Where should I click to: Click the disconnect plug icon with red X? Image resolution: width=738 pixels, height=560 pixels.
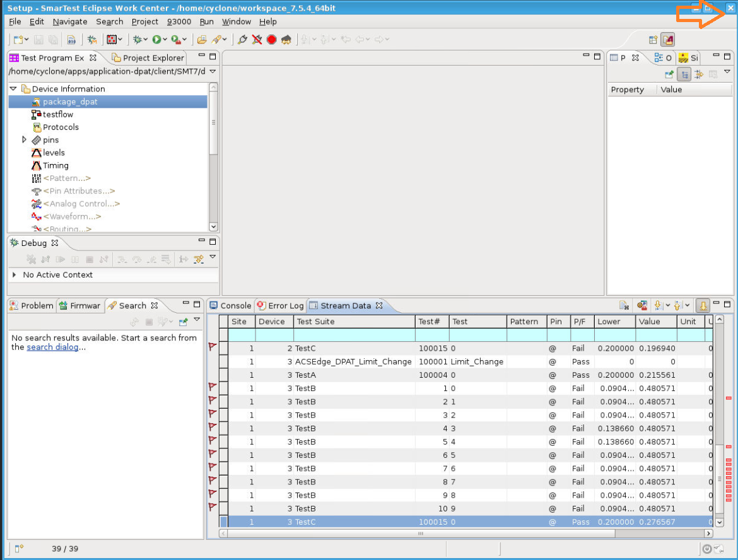(x=257, y=40)
